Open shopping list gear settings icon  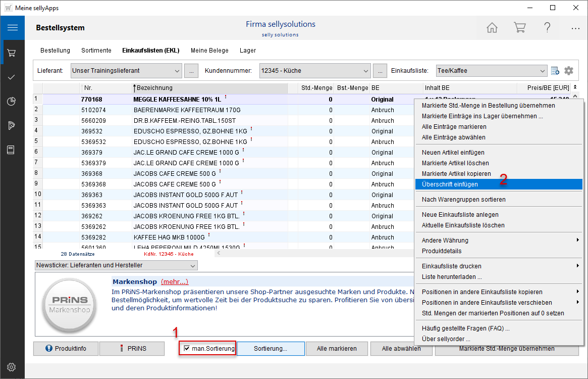[x=569, y=71]
